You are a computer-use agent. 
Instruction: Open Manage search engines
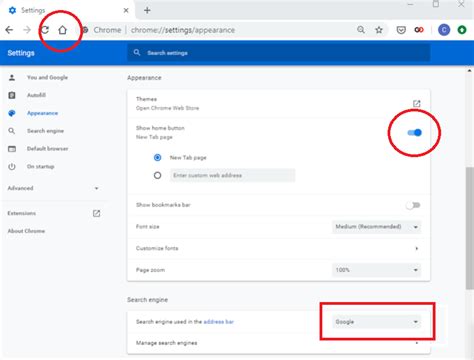pos(278,343)
